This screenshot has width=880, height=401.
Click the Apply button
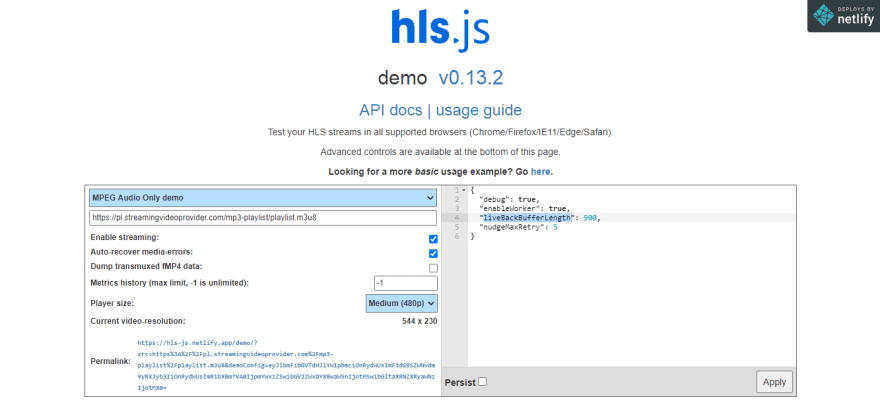pos(774,382)
